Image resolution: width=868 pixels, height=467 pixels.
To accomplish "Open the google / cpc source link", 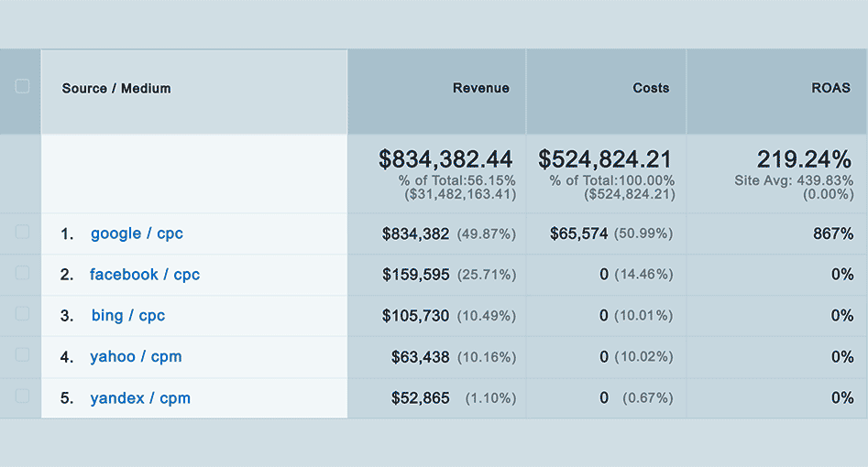I will tap(137, 233).
